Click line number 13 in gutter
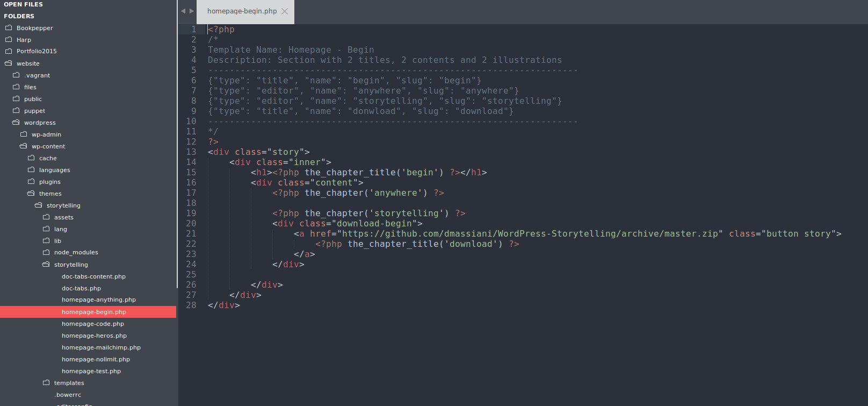The height and width of the screenshot is (406, 868). 191,152
